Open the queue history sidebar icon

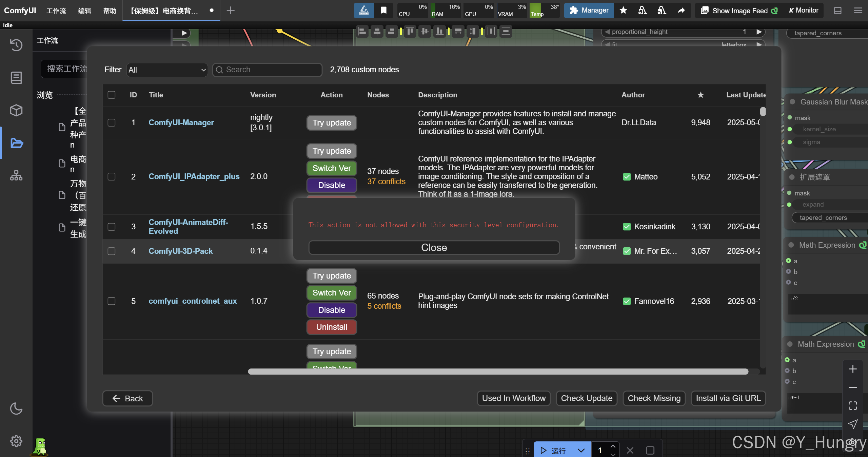(16, 45)
